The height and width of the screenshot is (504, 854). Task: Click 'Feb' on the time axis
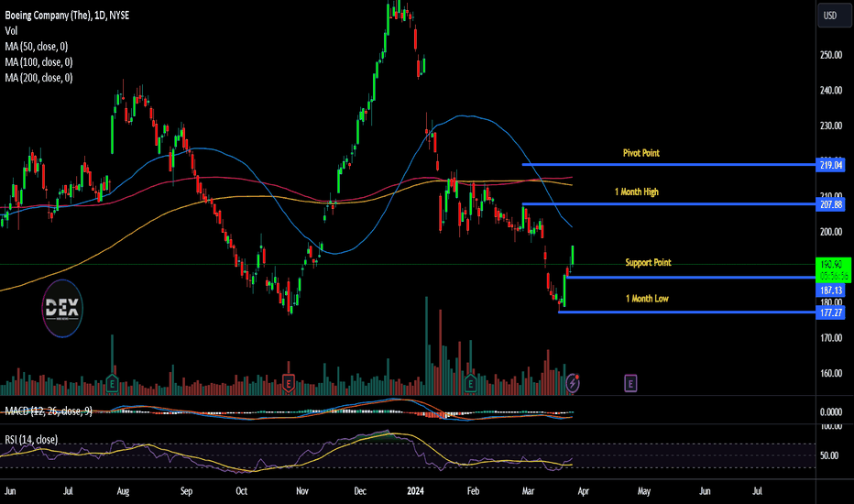(x=473, y=491)
